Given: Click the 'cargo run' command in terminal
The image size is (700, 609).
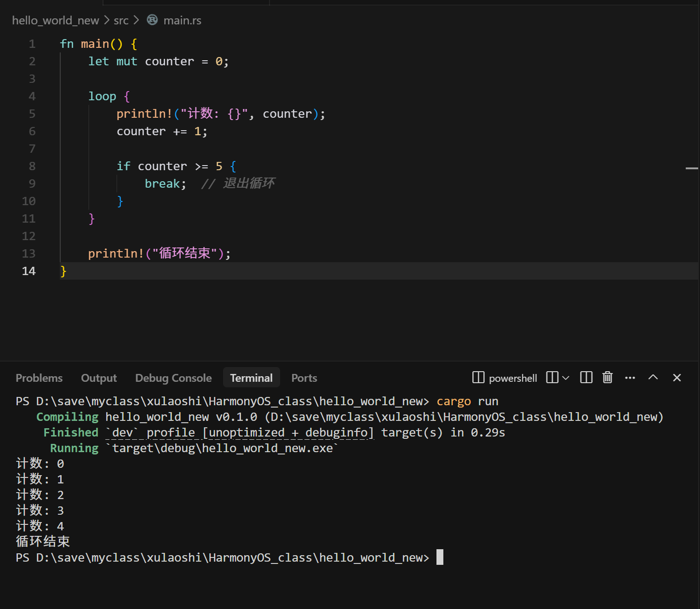Looking at the screenshot, I should 467,401.
